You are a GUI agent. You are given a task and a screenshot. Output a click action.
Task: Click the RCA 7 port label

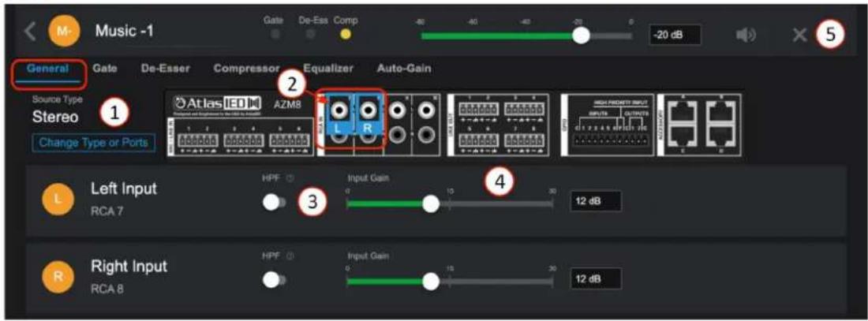106,211
